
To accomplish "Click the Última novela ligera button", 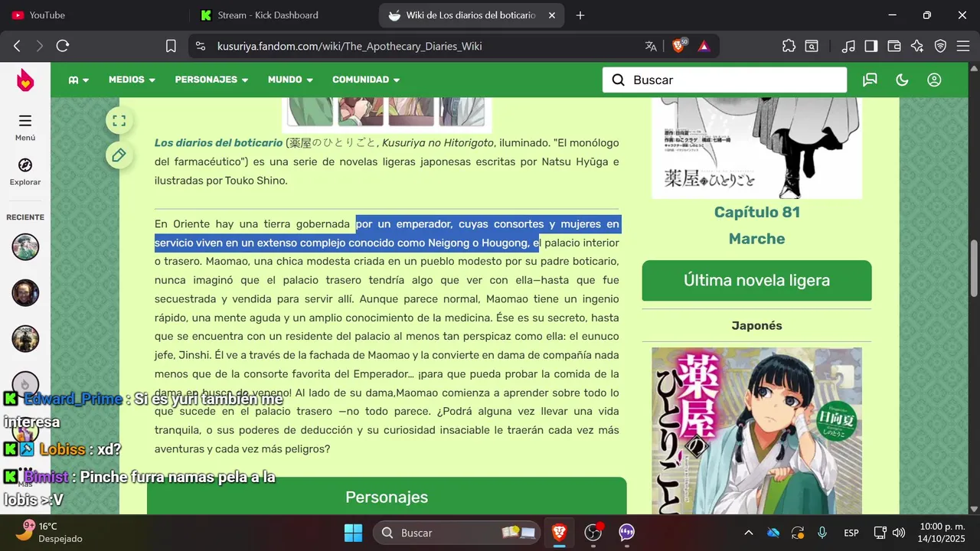I will point(756,280).
